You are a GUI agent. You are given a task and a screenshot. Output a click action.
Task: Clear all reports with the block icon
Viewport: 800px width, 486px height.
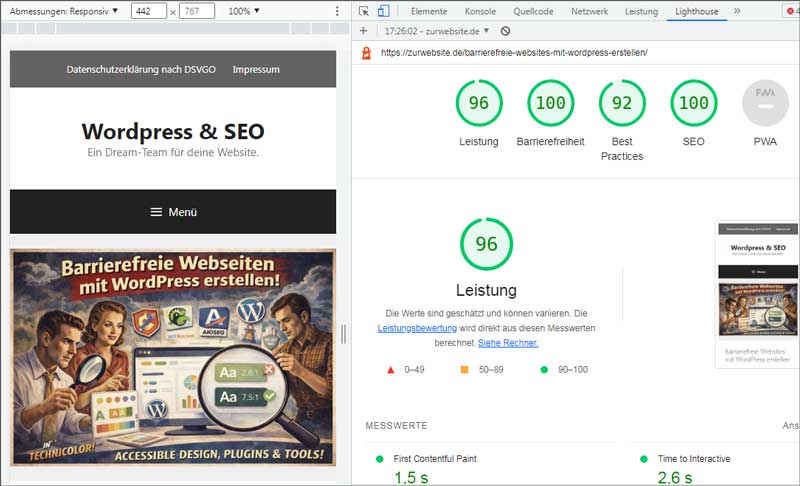coord(505,31)
